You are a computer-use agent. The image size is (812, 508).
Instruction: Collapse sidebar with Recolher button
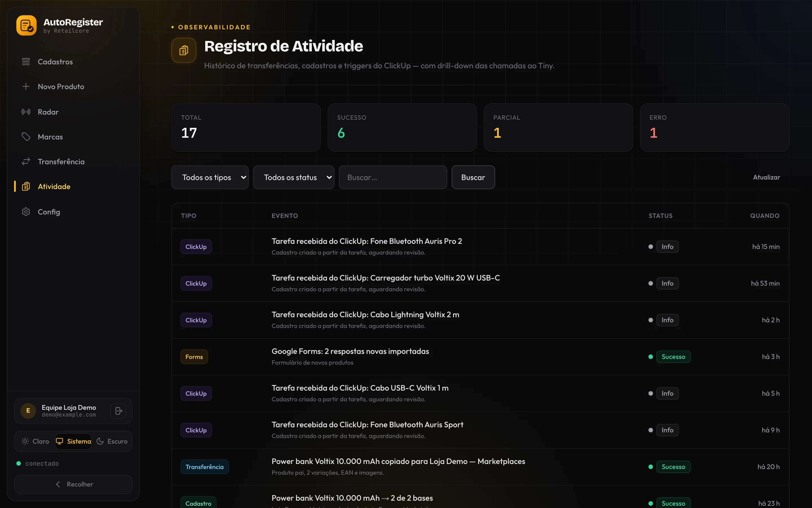coord(73,484)
